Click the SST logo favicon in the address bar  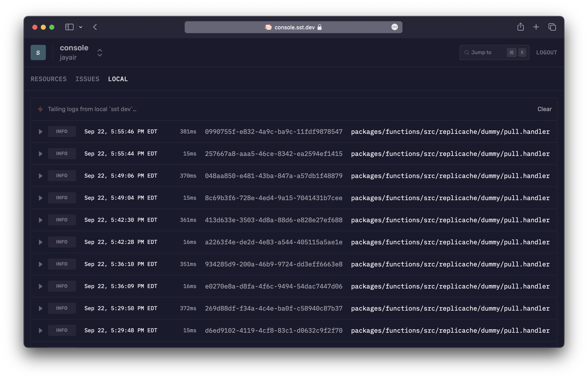pyautogui.click(x=268, y=27)
